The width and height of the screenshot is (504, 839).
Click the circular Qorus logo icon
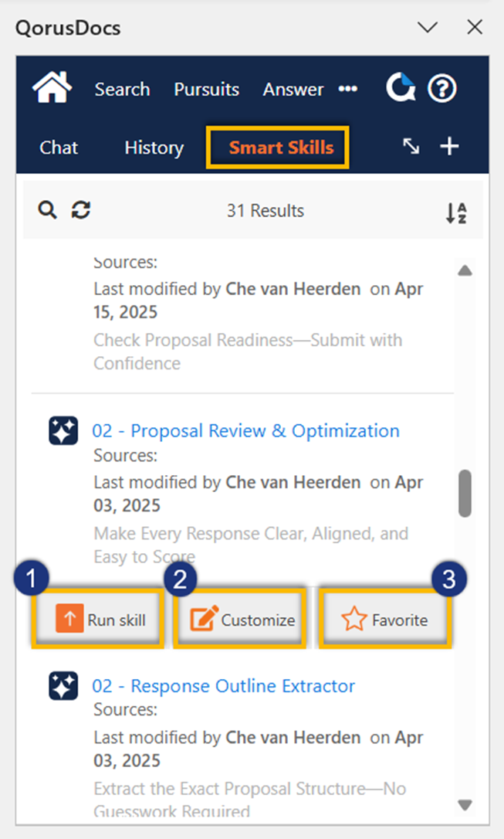(x=401, y=89)
